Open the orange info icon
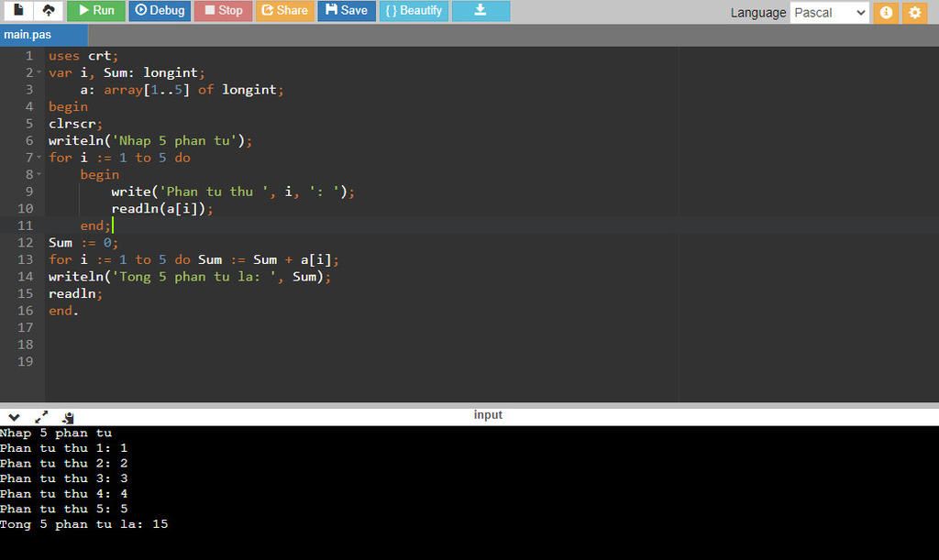The height and width of the screenshot is (560, 939). (886, 13)
